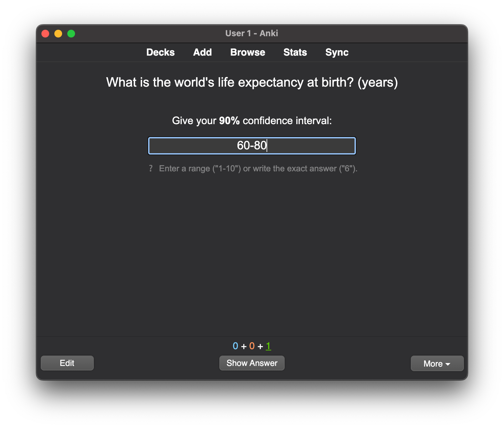Click the Give your 90% confidence prompt

coord(252,121)
